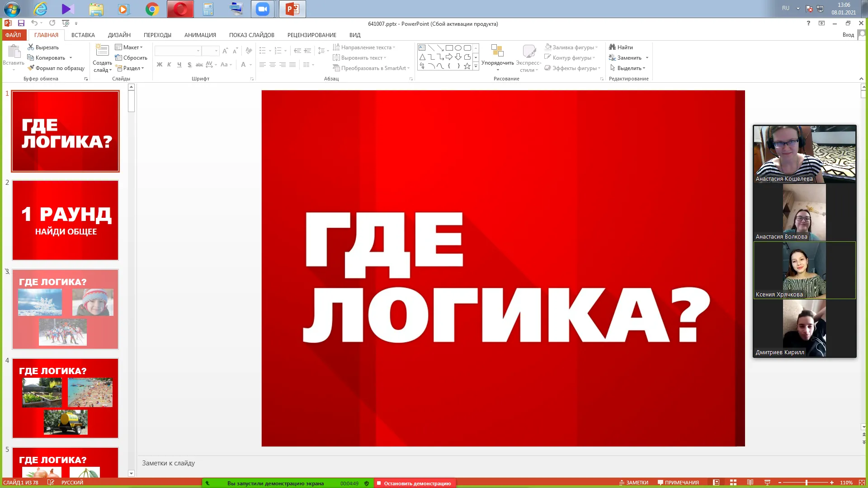Image resolution: width=868 pixels, height=488 pixels.
Task: Toggle text shadow (S) formatting
Action: tap(189, 65)
